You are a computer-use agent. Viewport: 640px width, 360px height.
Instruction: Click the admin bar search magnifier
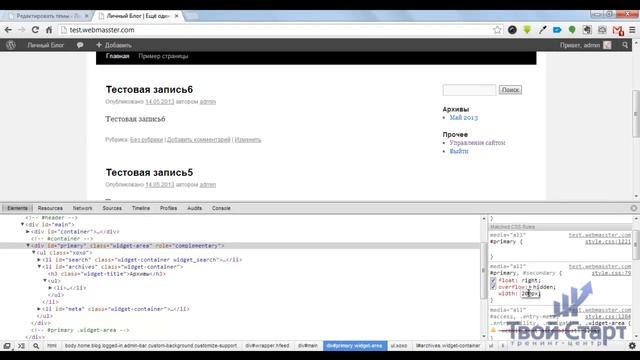(x=625, y=45)
